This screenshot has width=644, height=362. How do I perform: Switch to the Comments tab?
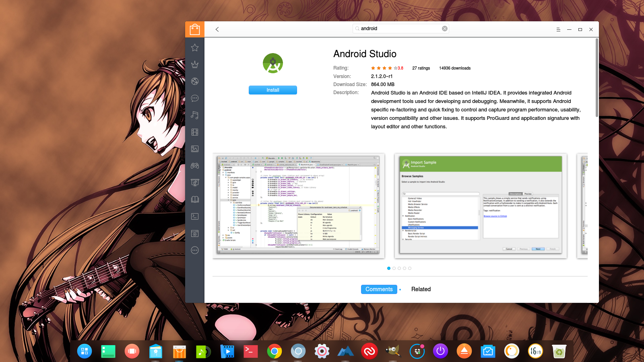pos(379,289)
